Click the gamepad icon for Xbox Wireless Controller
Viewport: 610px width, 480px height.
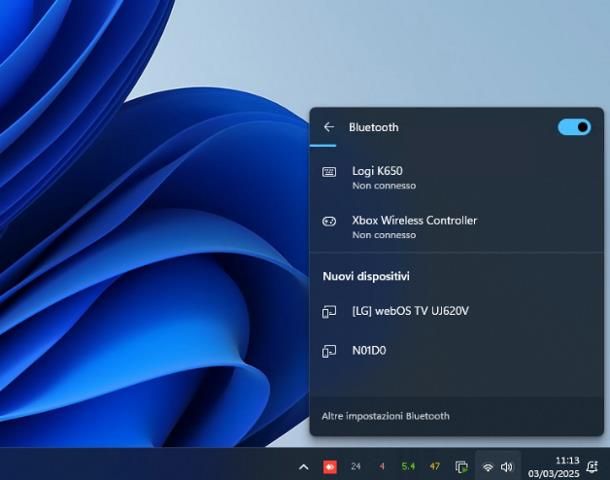pyautogui.click(x=329, y=221)
